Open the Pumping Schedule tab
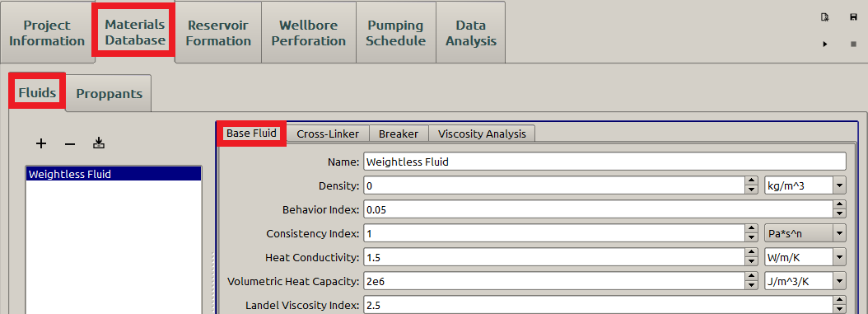The width and height of the screenshot is (868, 314). click(x=396, y=33)
